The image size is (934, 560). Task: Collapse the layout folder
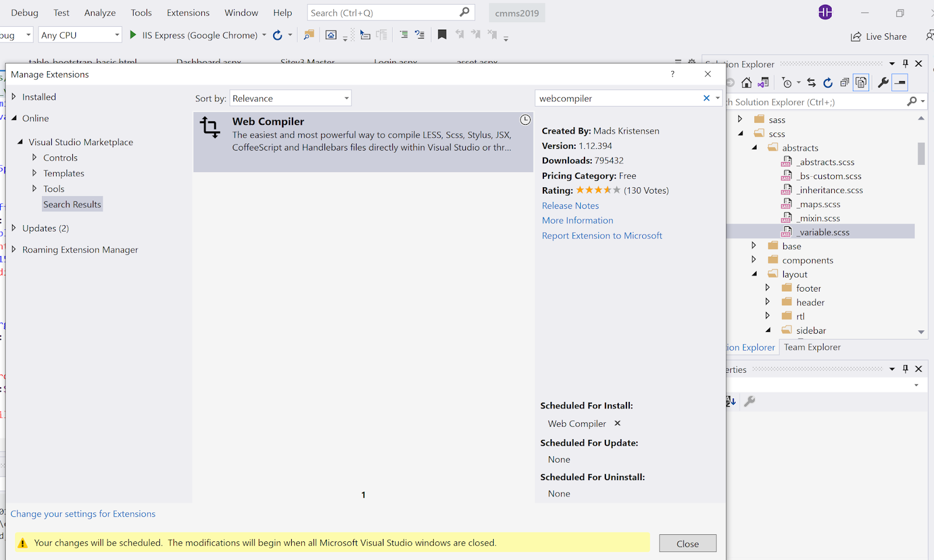(x=754, y=274)
